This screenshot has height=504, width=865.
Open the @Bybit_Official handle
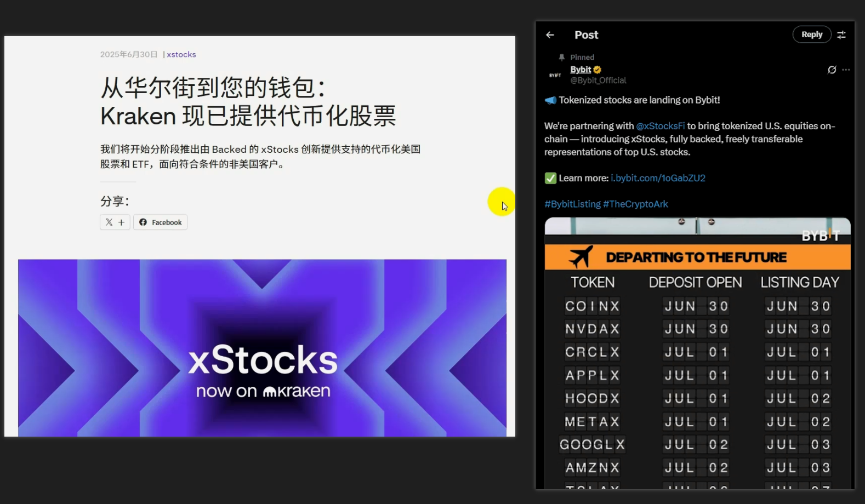pos(598,81)
